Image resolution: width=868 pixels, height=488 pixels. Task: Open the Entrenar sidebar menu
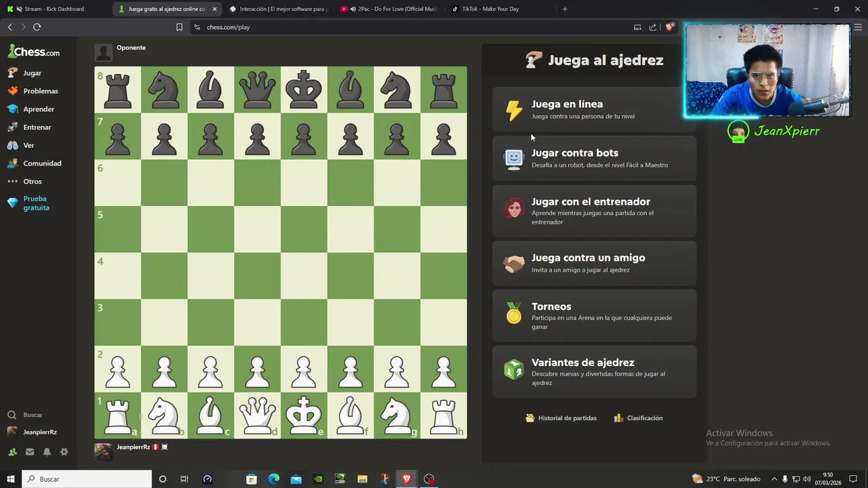[x=38, y=127]
